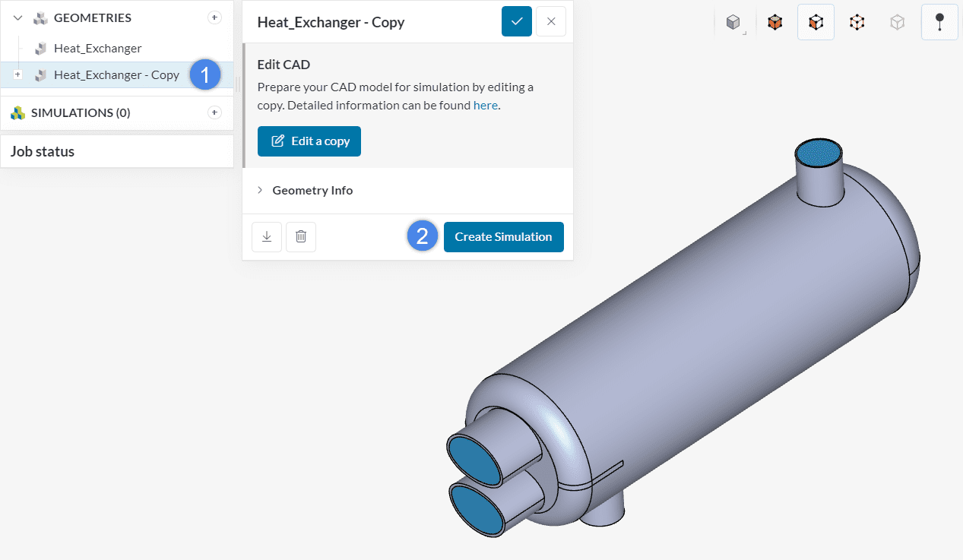963x560 pixels.
Task: Click the Create Simulation button
Action: pyautogui.click(x=503, y=237)
